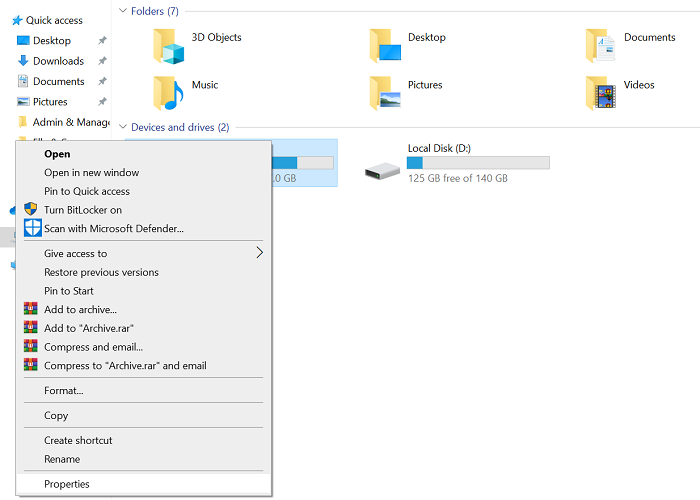Click the Devices and drives (2) header
This screenshot has width=700, height=500.
pyautogui.click(x=180, y=127)
